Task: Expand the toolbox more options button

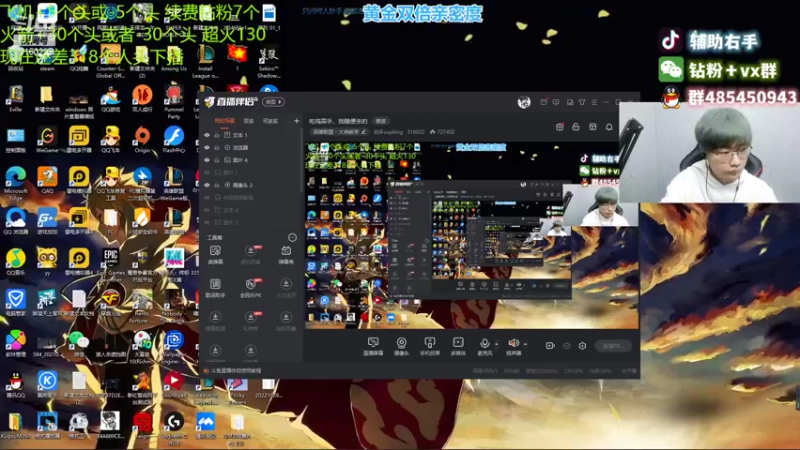Action: [292, 238]
